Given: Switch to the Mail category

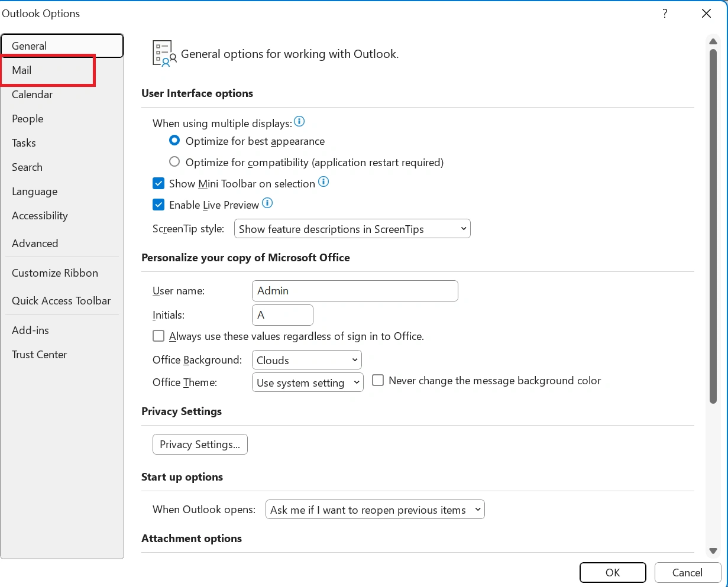Looking at the screenshot, I should point(22,70).
